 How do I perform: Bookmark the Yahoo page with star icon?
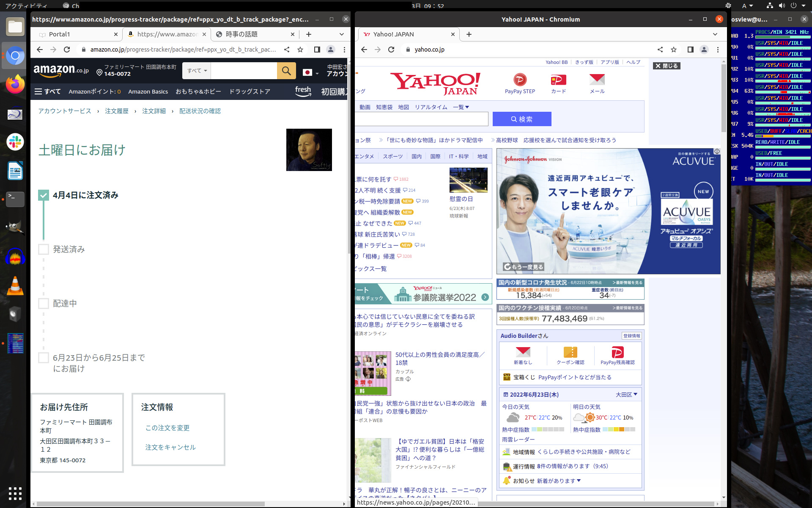(674, 50)
